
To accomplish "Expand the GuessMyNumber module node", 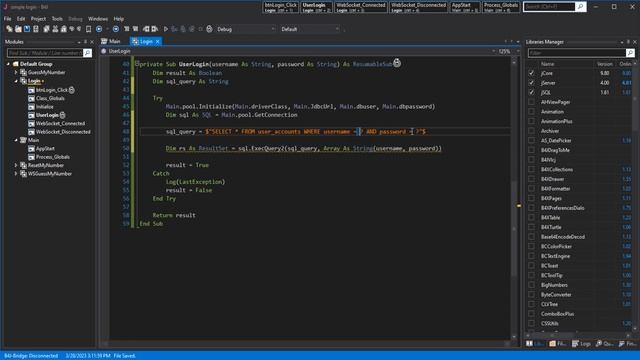I will (16, 72).
